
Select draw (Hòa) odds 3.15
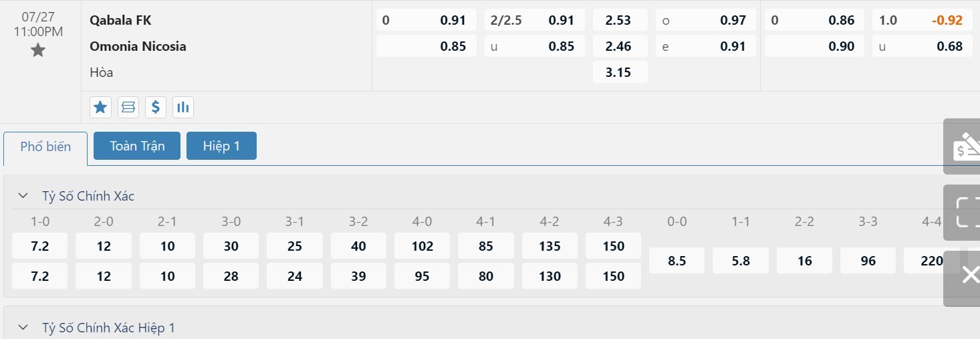[x=620, y=72]
